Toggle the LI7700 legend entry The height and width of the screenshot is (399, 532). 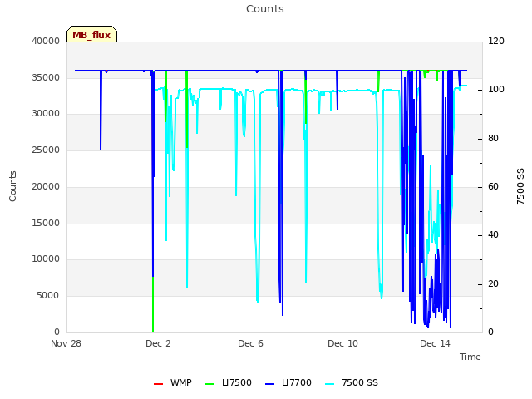(288, 382)
